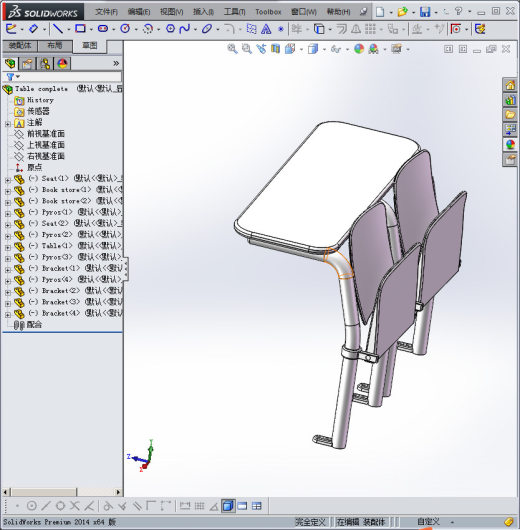Select the Line sketch tool
Viewport: 520px width, 530px height.
(58, 29)
